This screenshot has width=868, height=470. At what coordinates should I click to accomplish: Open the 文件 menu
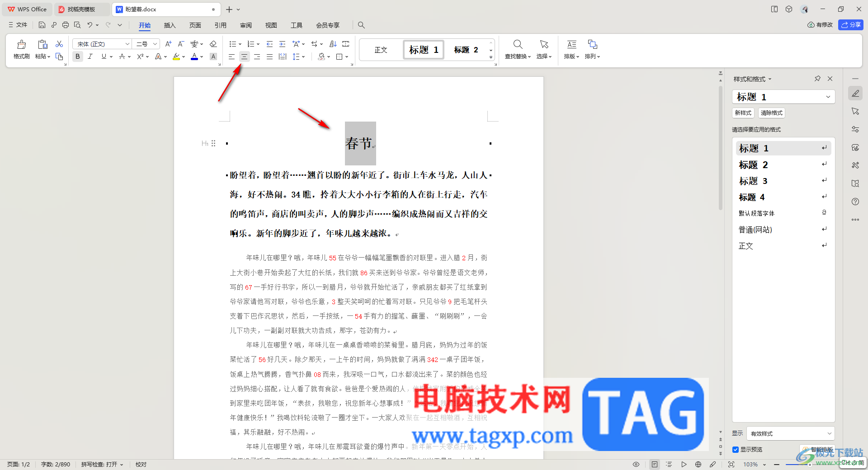[18, 25]
